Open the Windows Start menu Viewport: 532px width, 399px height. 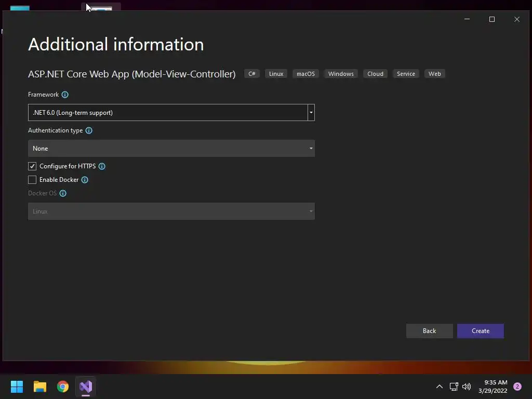coord(17,387)
